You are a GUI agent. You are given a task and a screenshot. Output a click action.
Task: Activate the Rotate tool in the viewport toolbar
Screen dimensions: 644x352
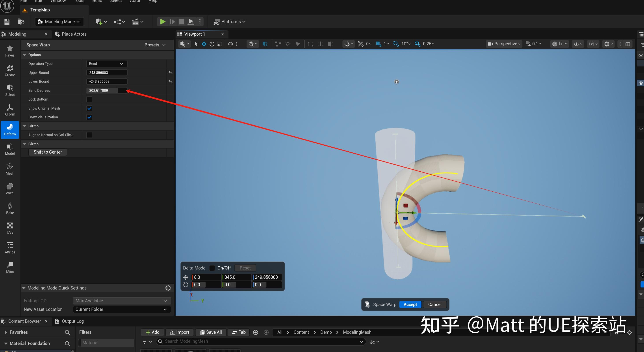(212, 44)
